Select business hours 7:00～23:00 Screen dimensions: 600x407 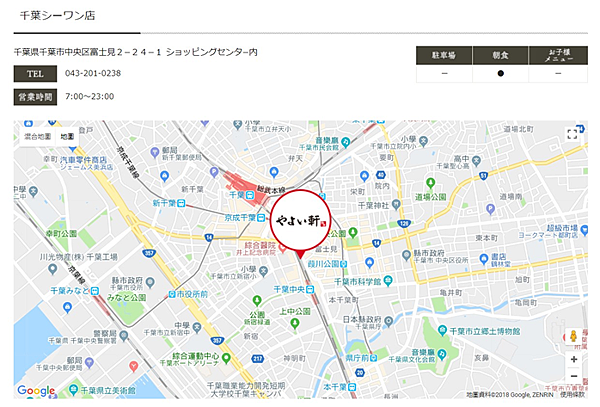[x=90, y=96]
